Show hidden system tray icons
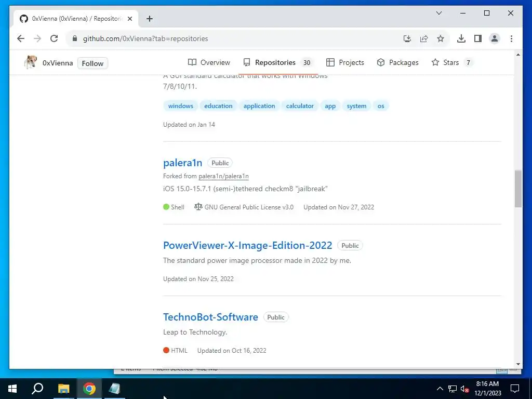 click(x=440, y=389)
